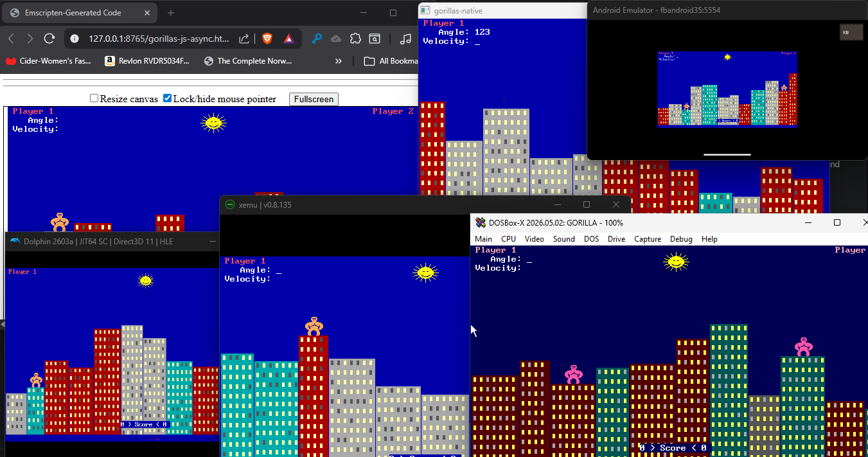This screenshot has width=868, height=457.
Task: Open the CPU menu in DOSBox-X
Action: coord(508,239)
